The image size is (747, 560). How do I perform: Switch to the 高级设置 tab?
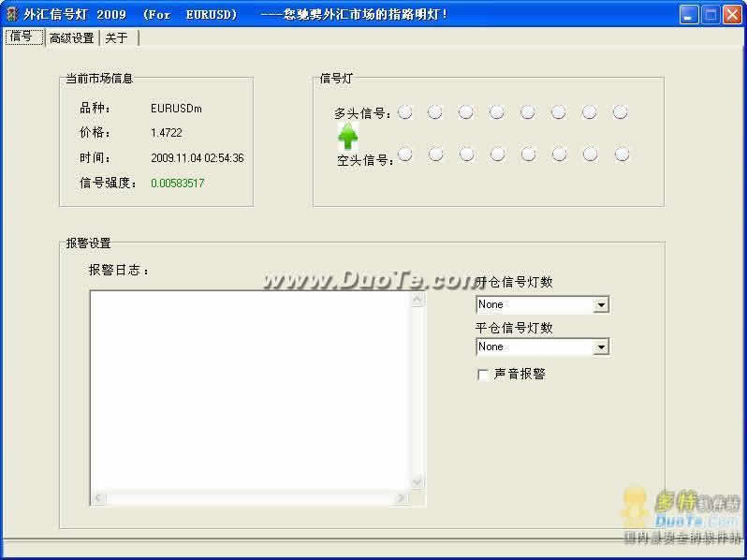tap(71, 38)
